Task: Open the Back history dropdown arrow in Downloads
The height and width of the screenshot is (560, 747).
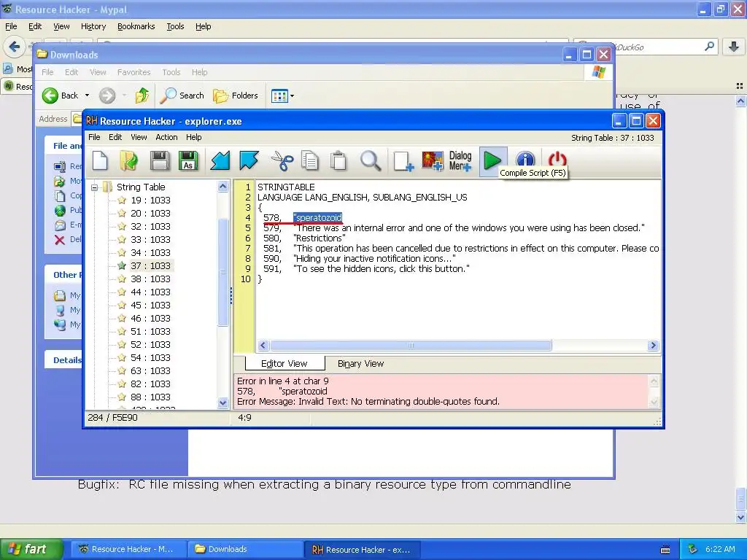Action: tap(88, 96)
